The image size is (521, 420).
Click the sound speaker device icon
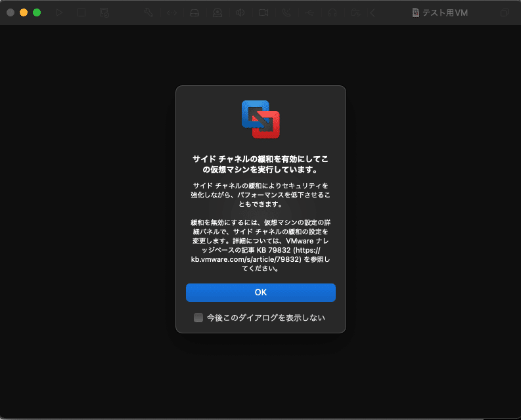[240, 12]
